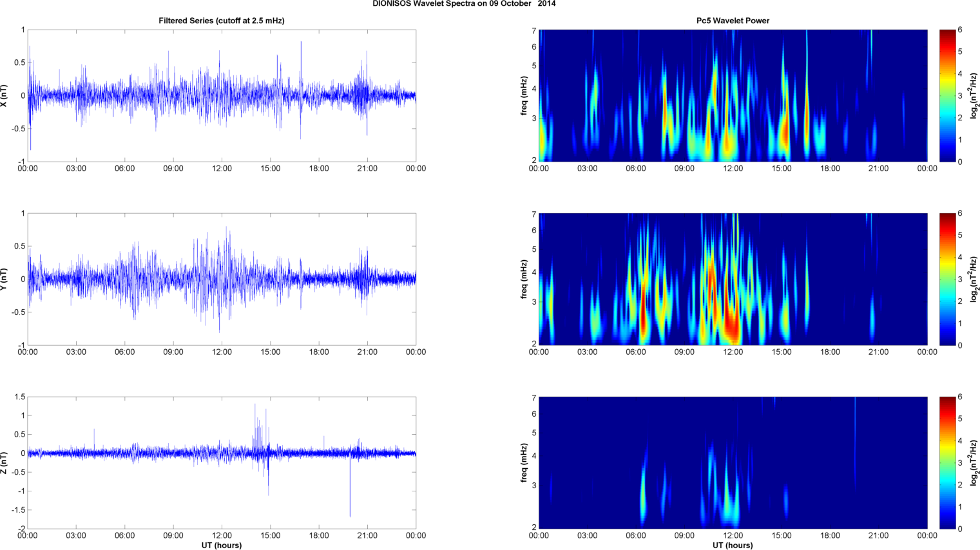Select freq (mHz) label of the middle spectrogram

(x=524, y=279)
